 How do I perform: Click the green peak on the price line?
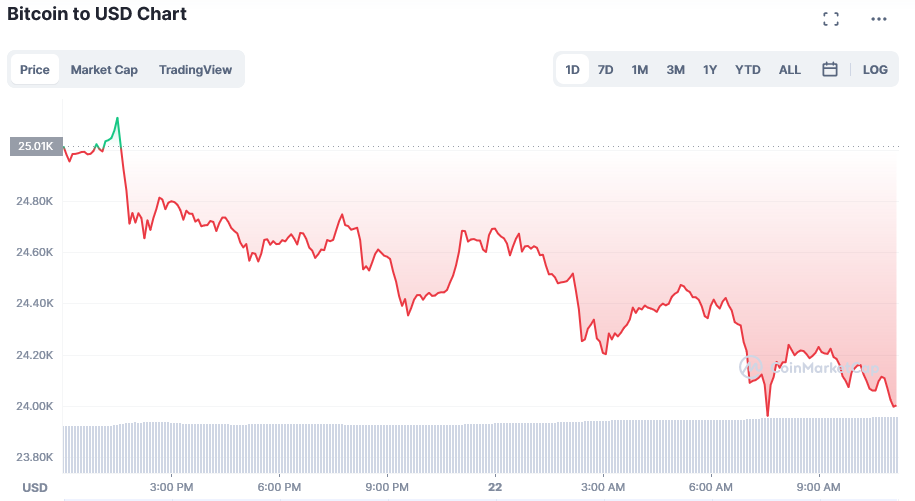click(117, 119)
